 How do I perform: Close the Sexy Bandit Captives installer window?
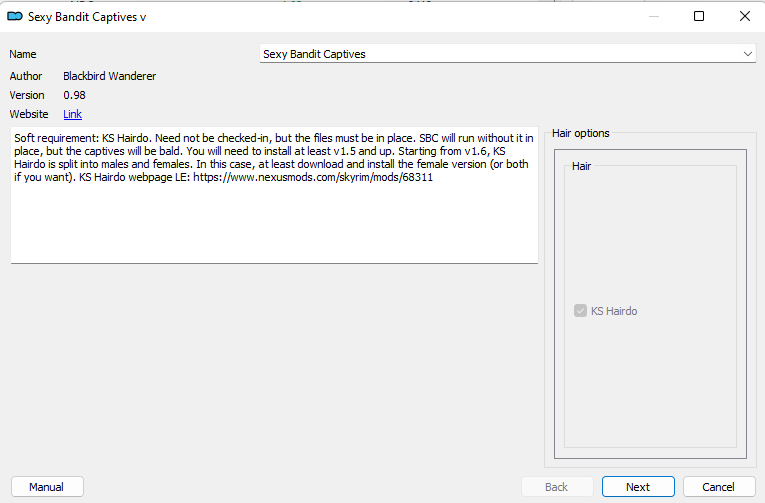click(x=745, y=17)
